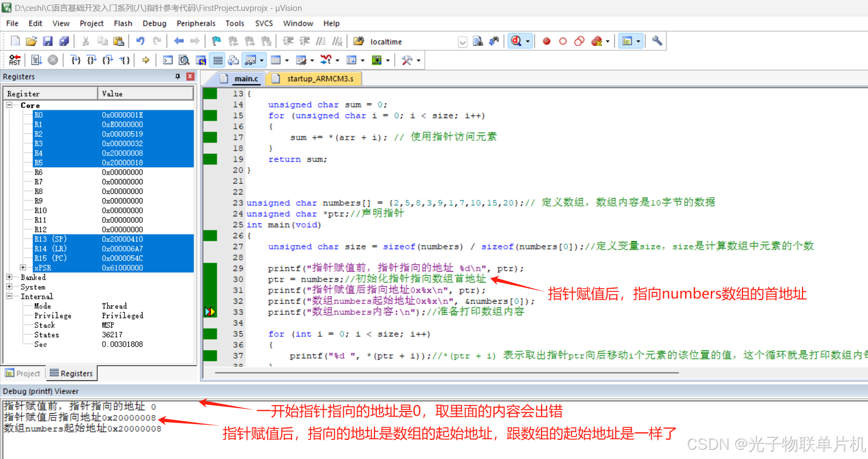Toggle Enable/Disable Breakpoint hollow circle
Screen dimensions: 868x459
(563, 41)
